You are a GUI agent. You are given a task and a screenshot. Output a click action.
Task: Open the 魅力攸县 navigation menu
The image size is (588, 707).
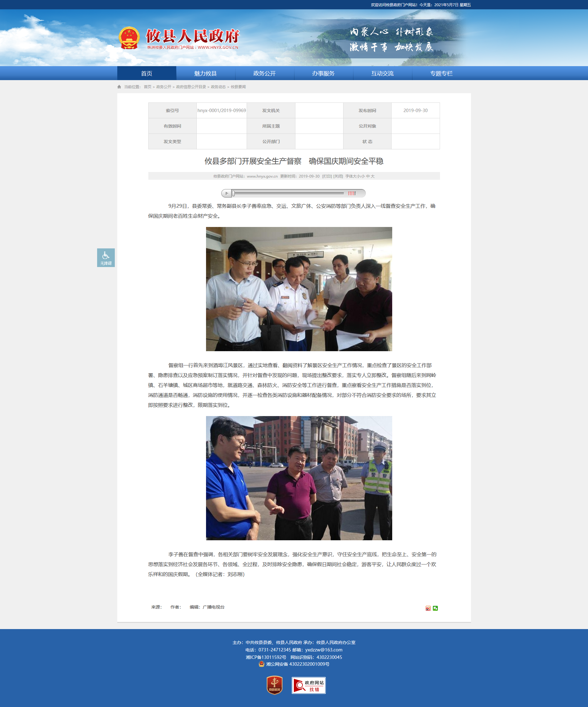(x=205, y=73)
